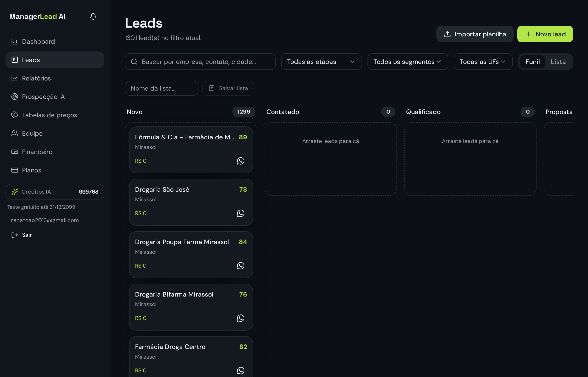Click the Equipe people icon

tap(15, 133)
